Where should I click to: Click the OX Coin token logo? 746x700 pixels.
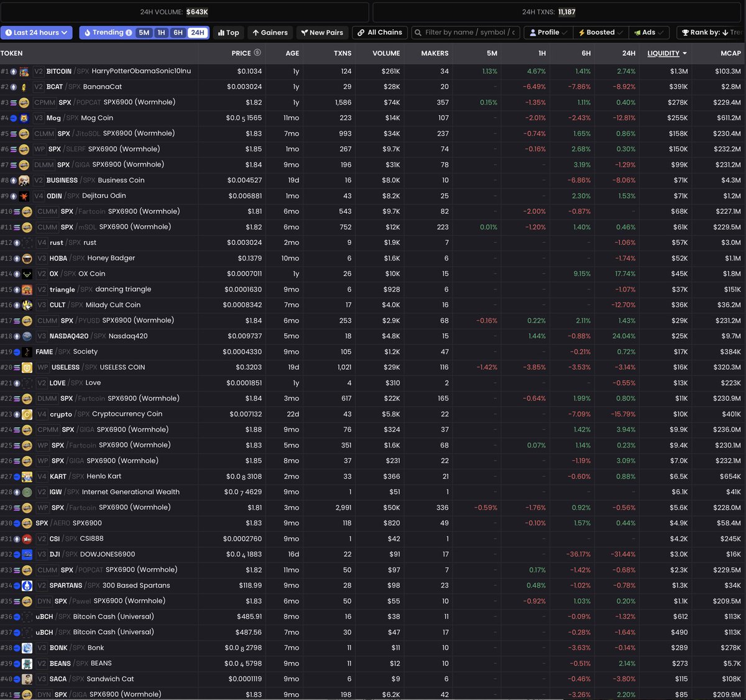coord(27,274)
